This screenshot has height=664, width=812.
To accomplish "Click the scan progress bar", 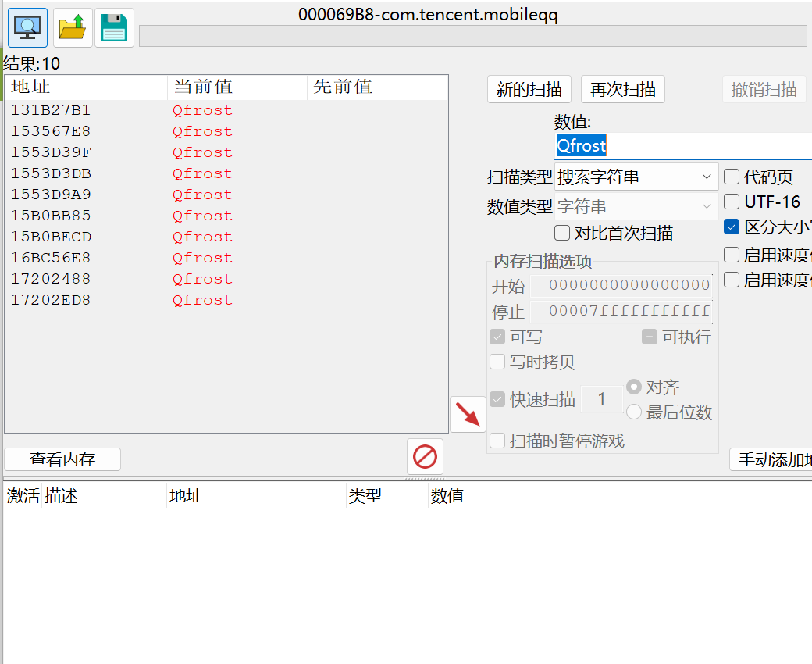I will tap(472, 36).
